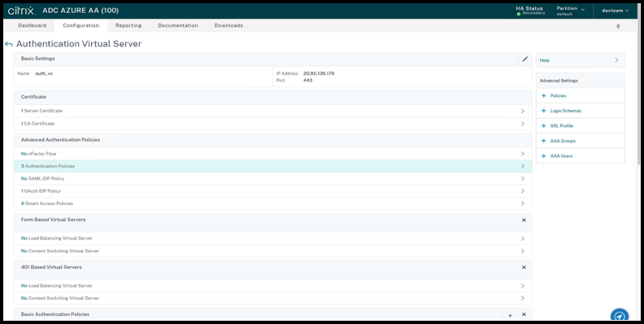Click the server name auth_vs
The width and height of the screenshot is (644, 324).
[44, 73]
